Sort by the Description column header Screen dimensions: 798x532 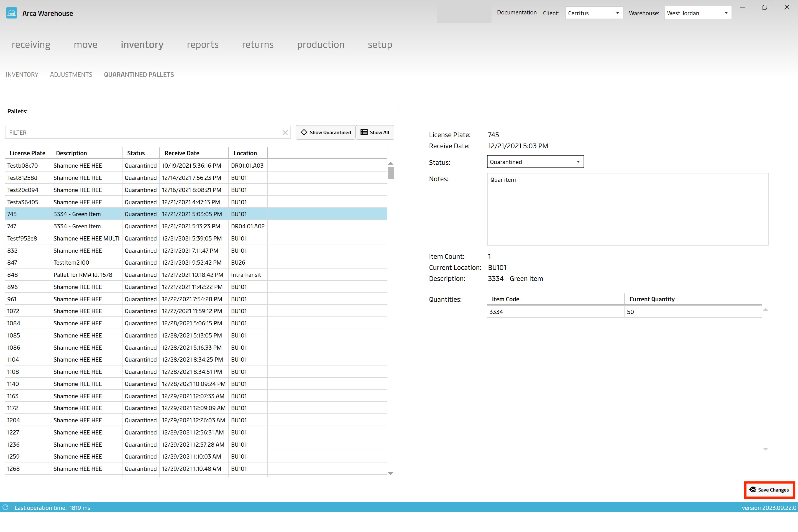click(x=86, y=153)
